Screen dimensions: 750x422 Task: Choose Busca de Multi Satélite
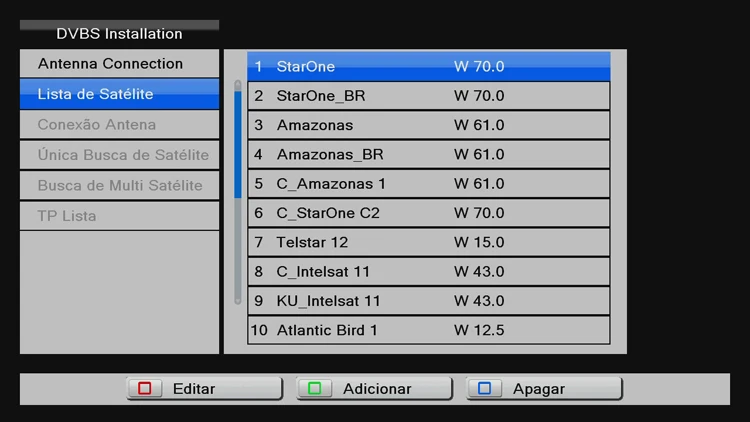(120, 185)
